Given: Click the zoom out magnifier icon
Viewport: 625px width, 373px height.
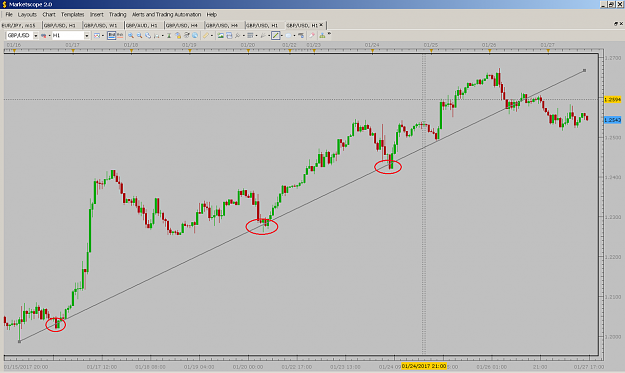Looking at the screenshot, I should click(x=139, y=35).
